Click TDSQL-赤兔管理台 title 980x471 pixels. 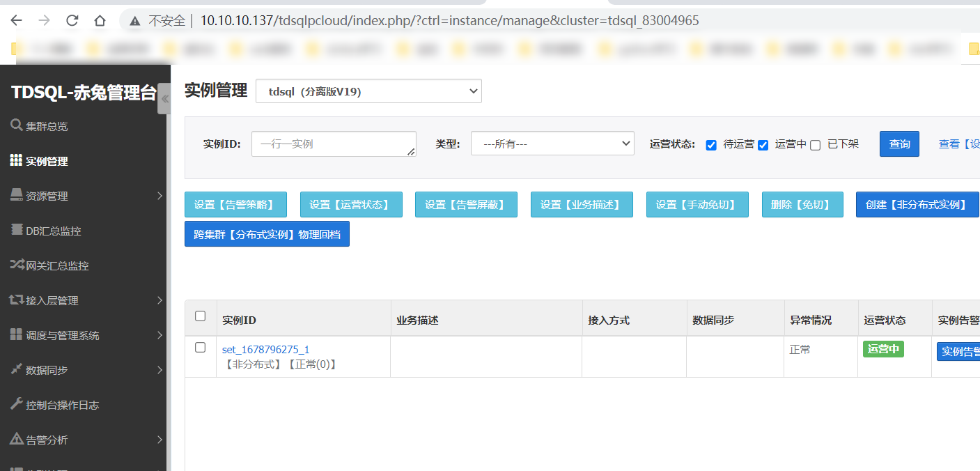pos(84,93)
